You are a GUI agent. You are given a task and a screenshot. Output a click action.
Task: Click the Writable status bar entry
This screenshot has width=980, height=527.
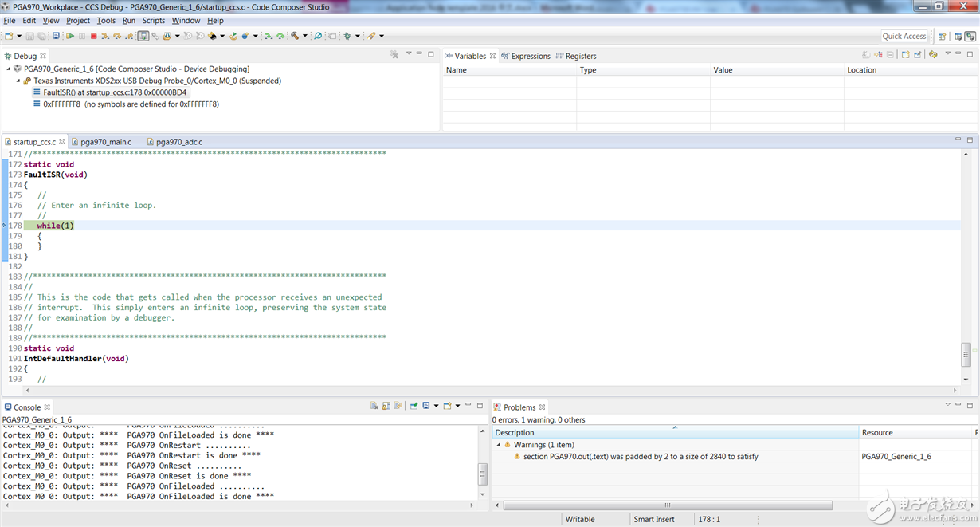pos(580,519)
